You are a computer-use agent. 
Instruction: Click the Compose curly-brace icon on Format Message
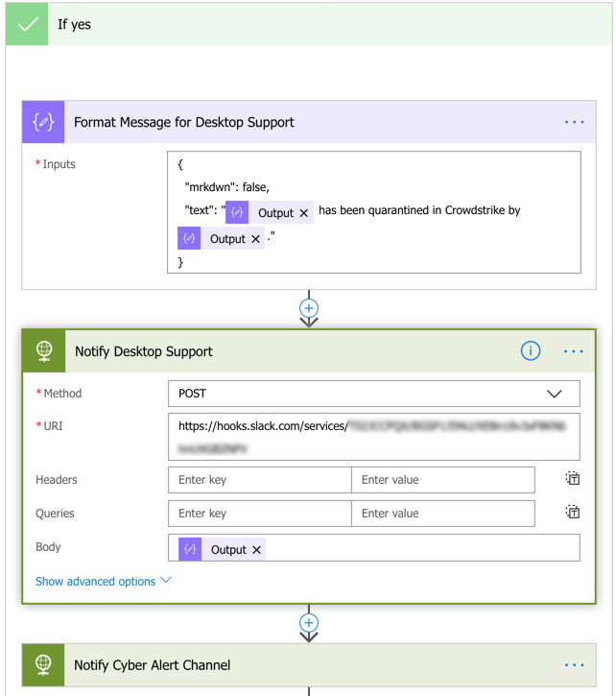pos(43,122)
